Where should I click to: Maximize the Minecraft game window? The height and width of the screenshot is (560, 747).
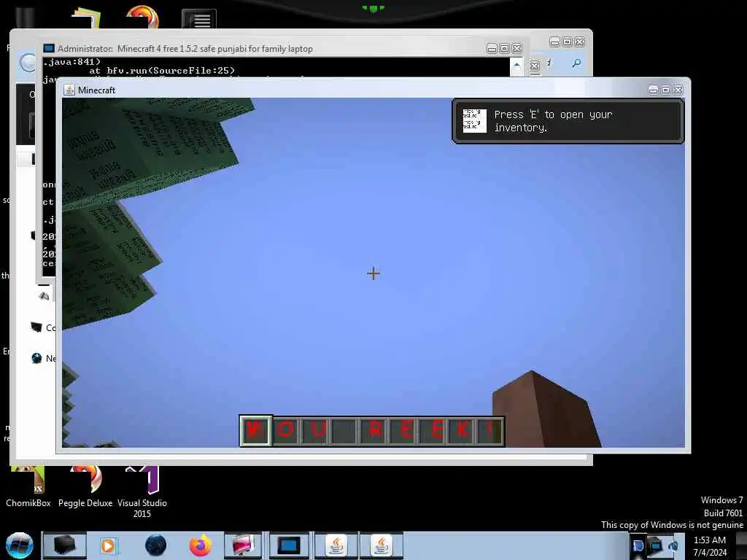coord(665,90)
